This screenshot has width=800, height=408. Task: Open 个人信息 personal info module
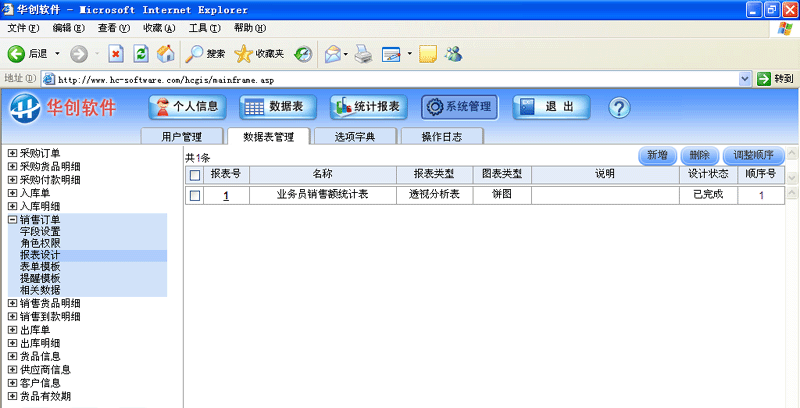click(x=188, y=107)
